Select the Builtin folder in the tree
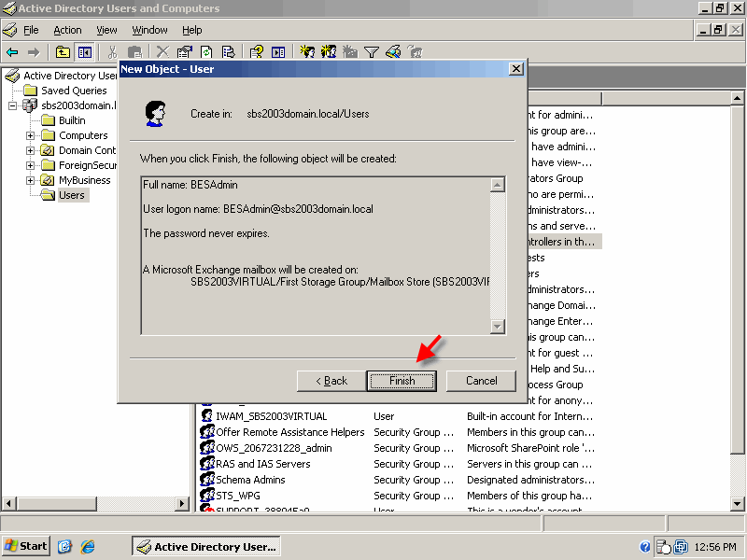This screenshot has height=560, width=747. tap(72, 120)
